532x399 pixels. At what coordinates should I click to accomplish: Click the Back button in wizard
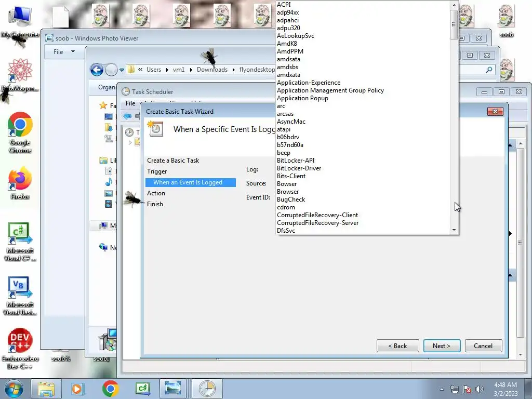pos(397,345)
